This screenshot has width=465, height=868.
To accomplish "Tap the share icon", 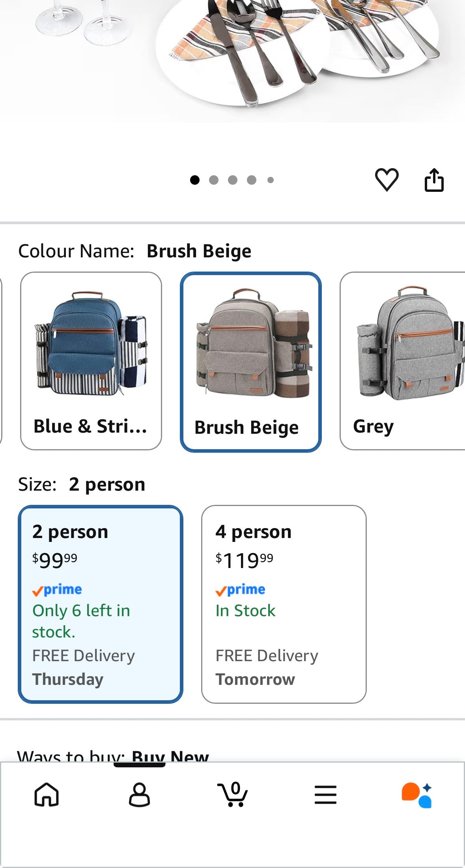I will pos(434,180).
